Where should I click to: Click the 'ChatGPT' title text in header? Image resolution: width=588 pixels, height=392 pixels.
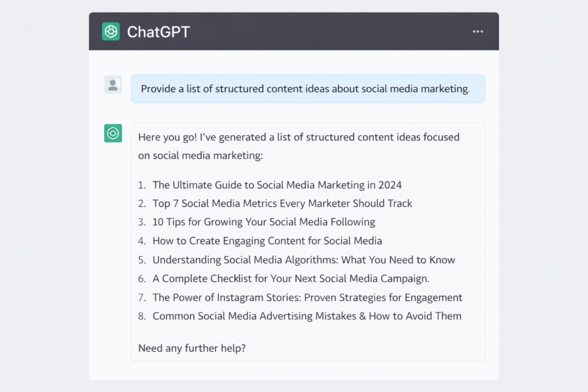pos(158,32)
